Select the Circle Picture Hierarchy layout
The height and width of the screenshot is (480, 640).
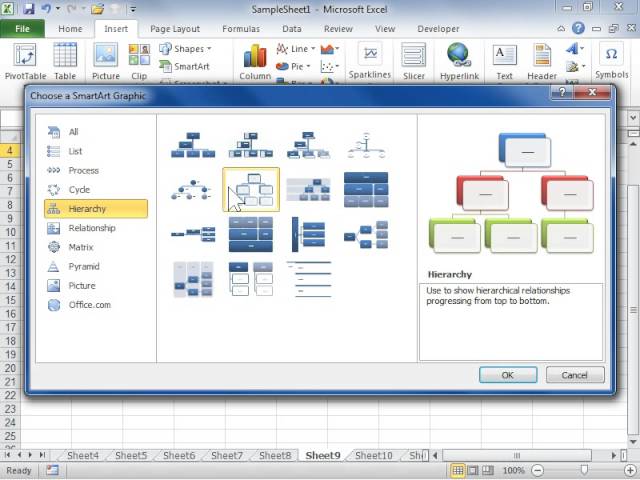pyautogui.click(x=193, y=190)
